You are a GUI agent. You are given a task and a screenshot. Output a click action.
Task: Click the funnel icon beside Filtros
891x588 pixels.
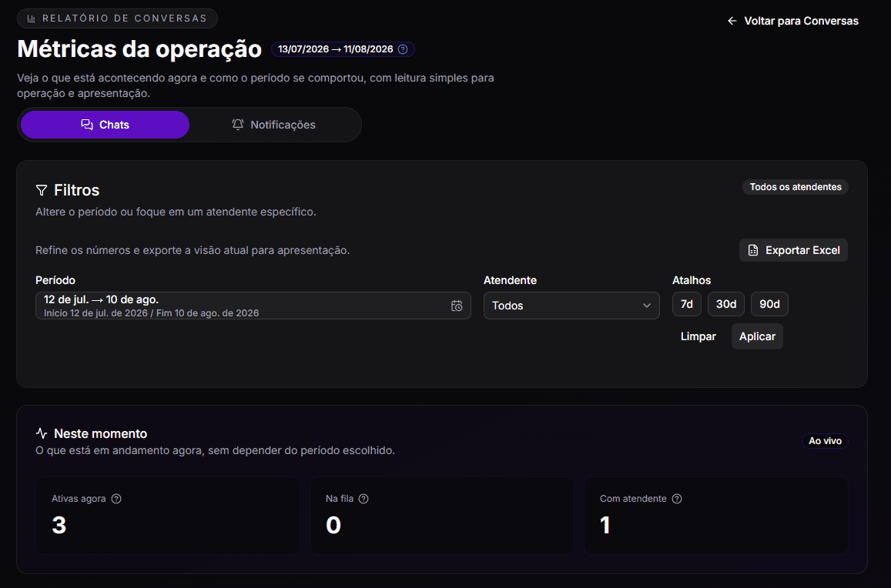pyautogui.click(x=42, y=190)
